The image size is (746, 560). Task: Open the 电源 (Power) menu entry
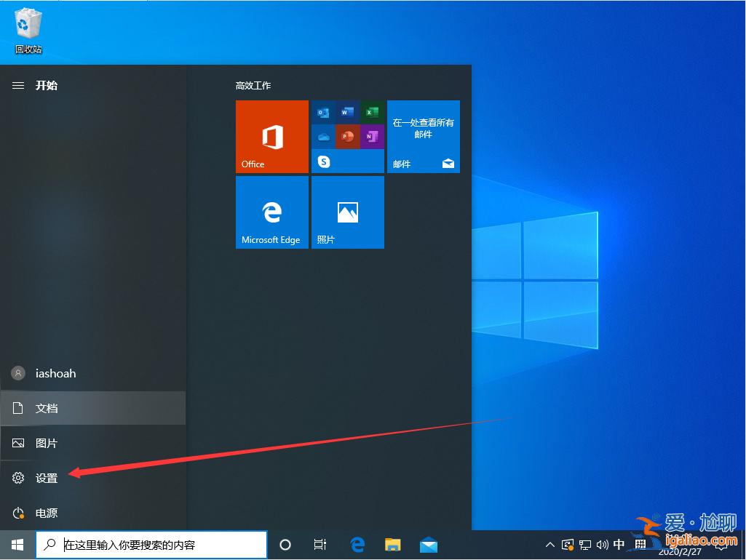tap(46, 513)
